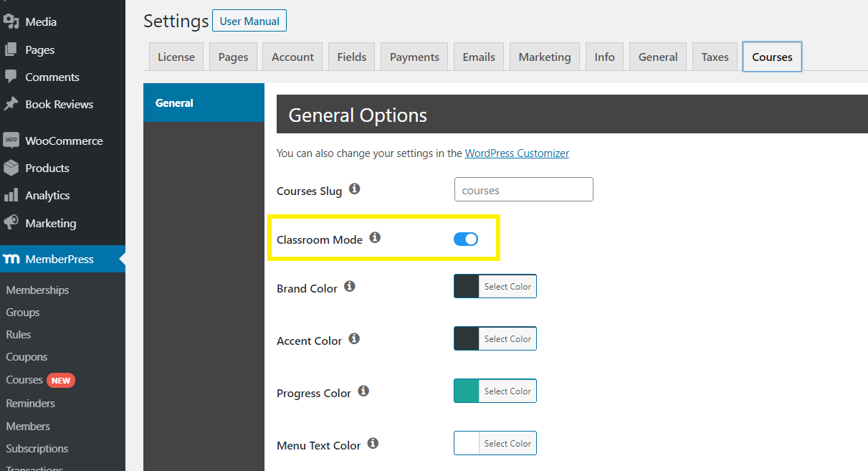
Task: Click the Products box icon
Action: point(11,168)
